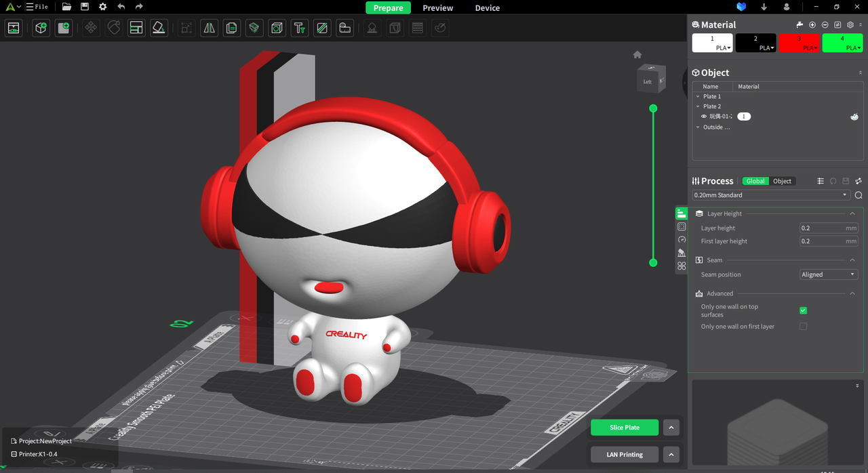This screenshot has width=868, height=473.
Task: Open the Others settings side tab
Action: click(682, 266)
